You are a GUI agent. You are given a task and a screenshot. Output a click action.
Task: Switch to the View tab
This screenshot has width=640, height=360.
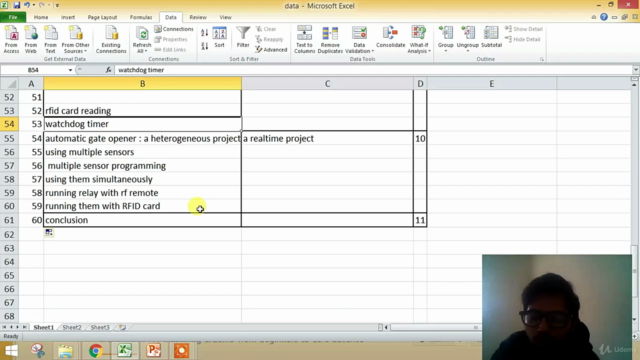coord(225,17)
